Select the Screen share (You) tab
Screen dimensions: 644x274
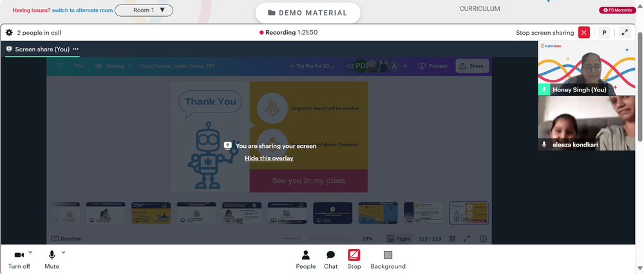pyautogui.click(x=42, y=50)
